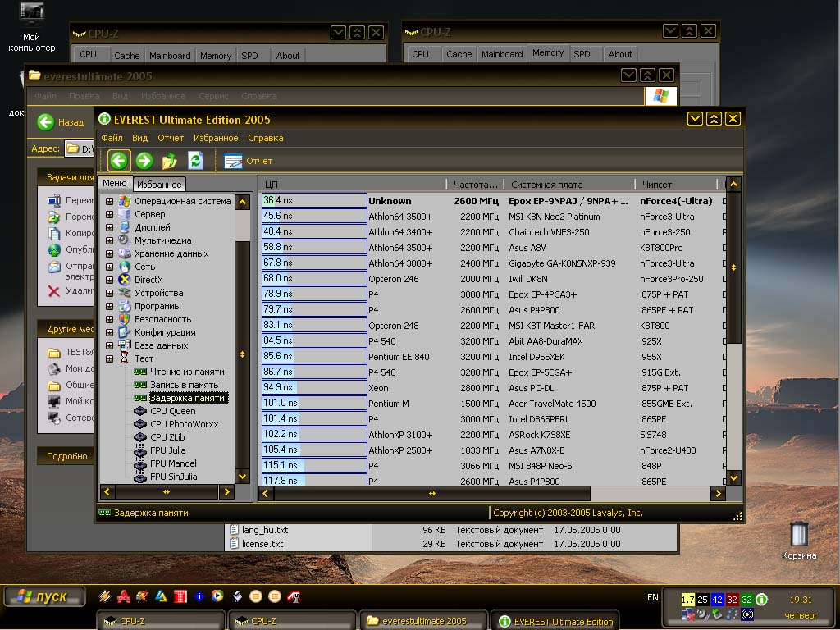
Task: Click the tree panel scroll up arrow
Action: tap(242, 202)
